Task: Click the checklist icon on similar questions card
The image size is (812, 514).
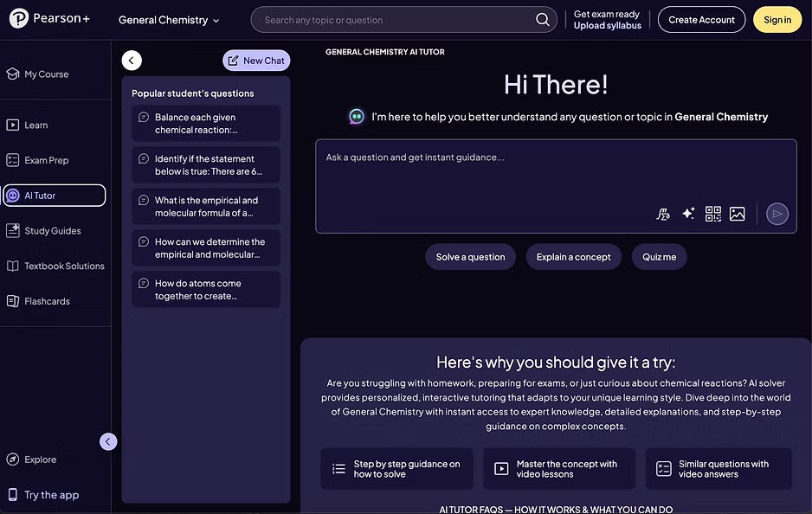Action: click(x=663, y=468)
